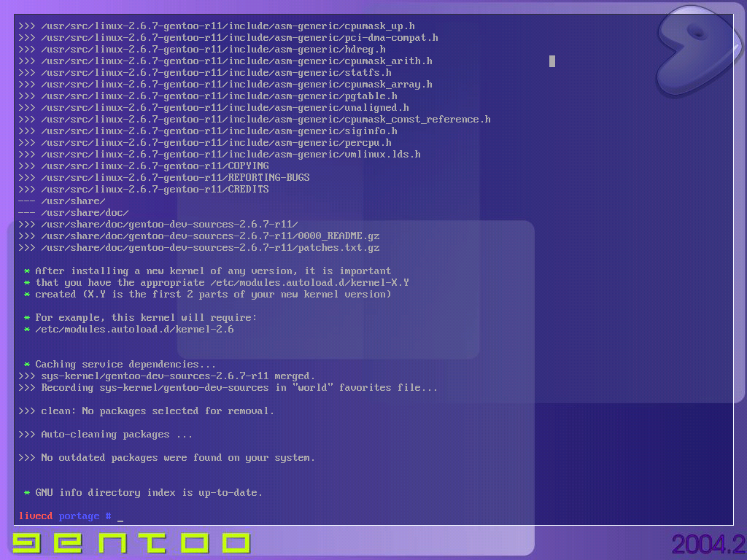
Task: Click the blinking cursor after the prompt #
Action: click(120, 520)
